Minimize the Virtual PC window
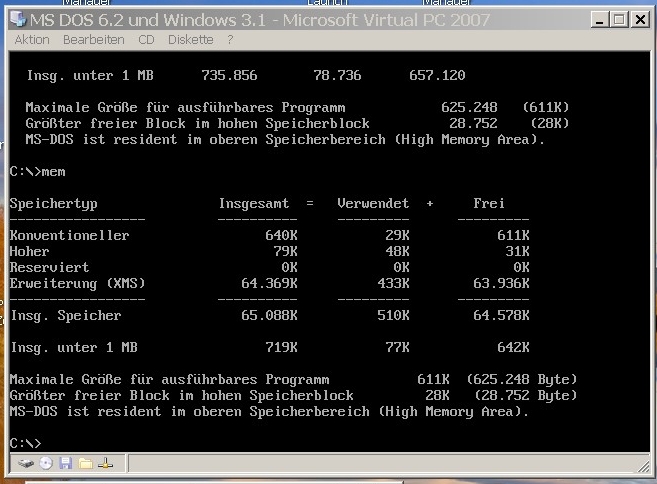Viewport: 657px width, 484px height. point(599,20)
